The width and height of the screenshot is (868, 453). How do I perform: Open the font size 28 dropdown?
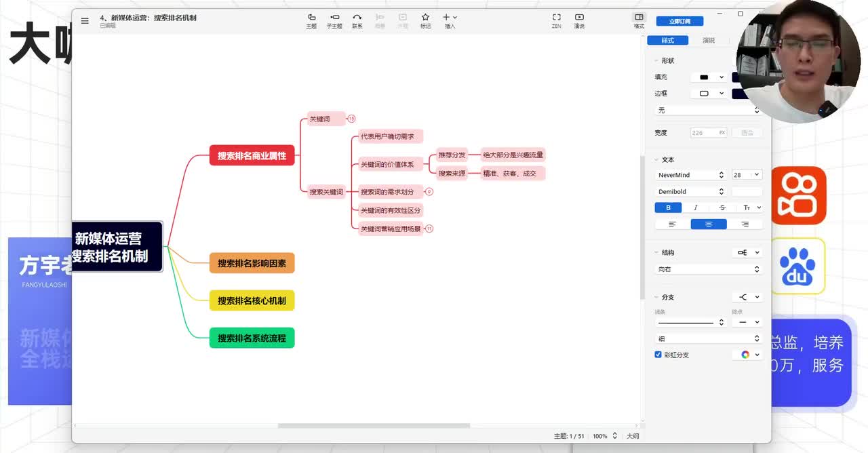747,175
